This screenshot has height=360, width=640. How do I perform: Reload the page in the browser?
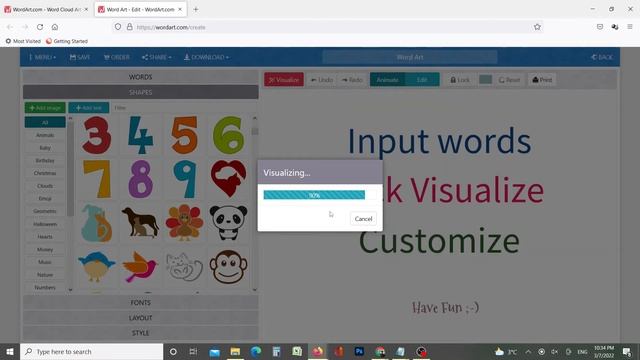(x=40, y=27)
